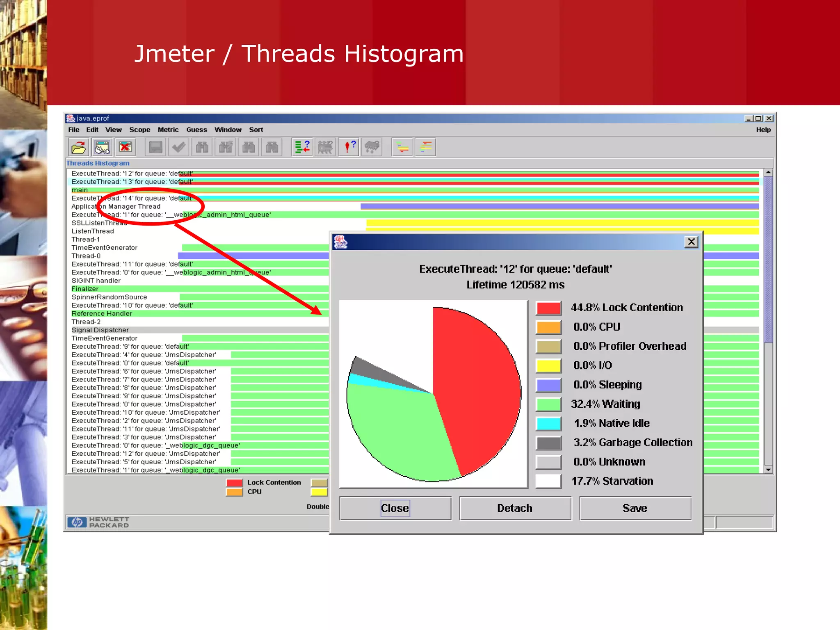The width and height of the screenshot is (840, 630).
Task: Click the binoculars icon with lightning bolt
Action: (x=226, y=147)
